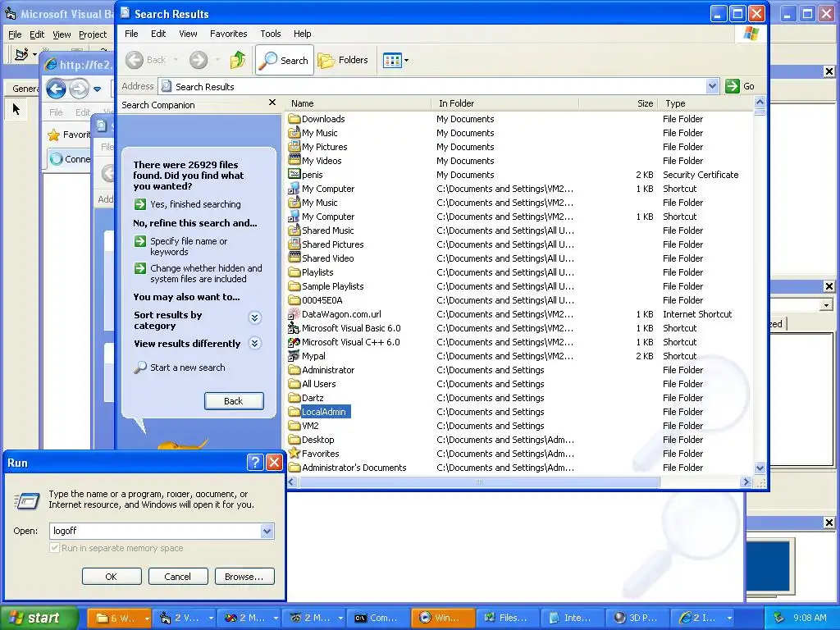Open the View menu in Search Results
Screen dimensions: 840x630
[188, 34]
